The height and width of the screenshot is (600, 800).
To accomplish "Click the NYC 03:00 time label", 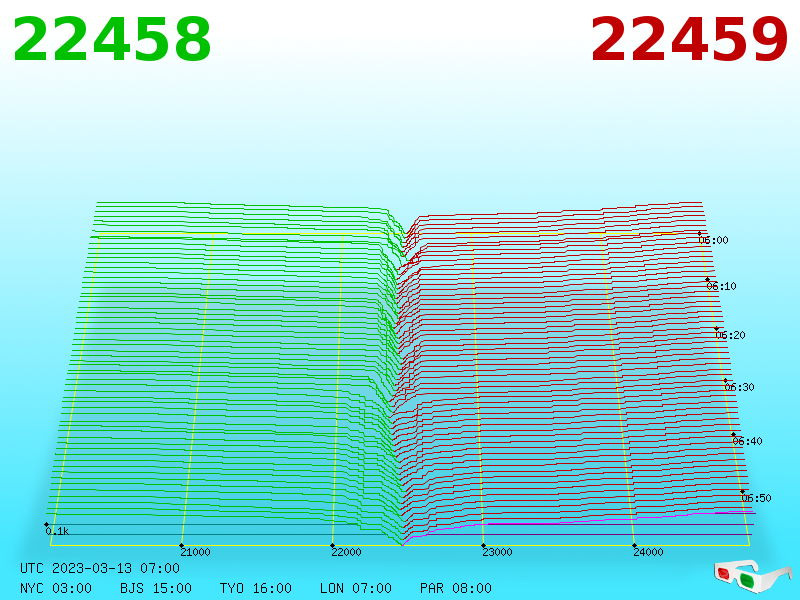I will click(x=56, y=588).
